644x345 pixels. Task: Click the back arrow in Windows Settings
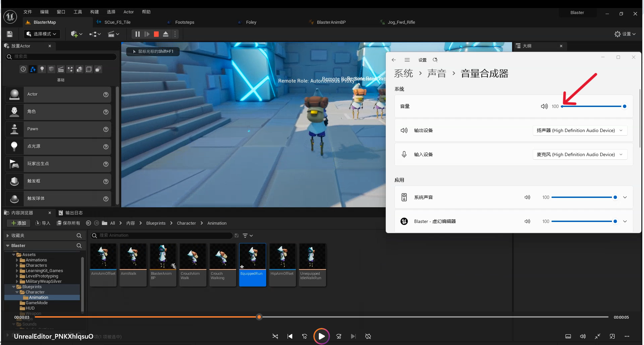click(x=394, y=60)
